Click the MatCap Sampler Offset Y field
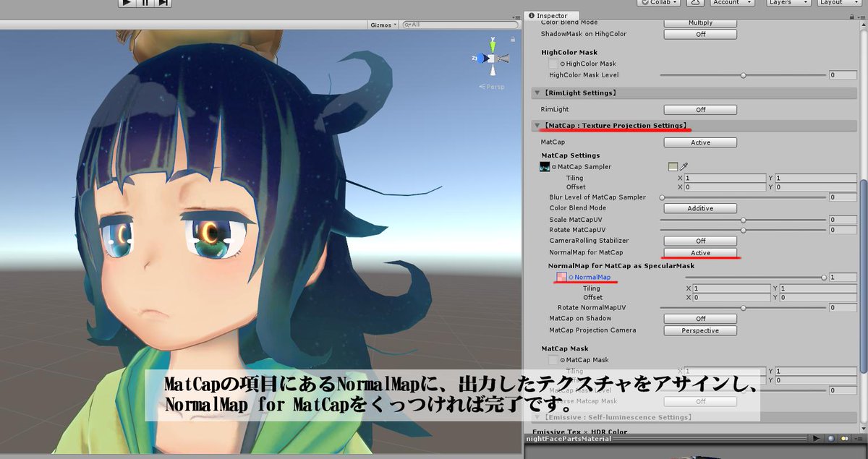This screenshot has width=868, height=459. 817,187
